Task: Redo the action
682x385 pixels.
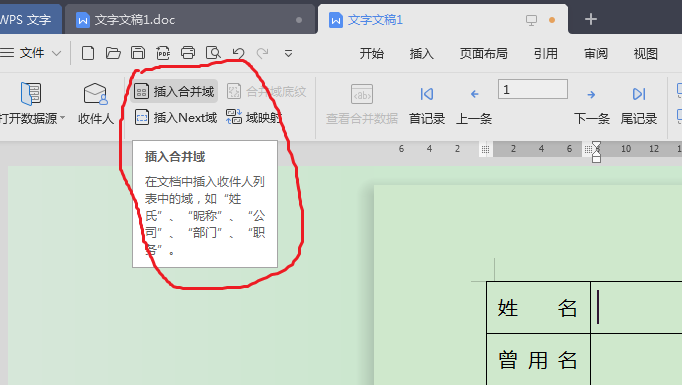Action: 262,53
